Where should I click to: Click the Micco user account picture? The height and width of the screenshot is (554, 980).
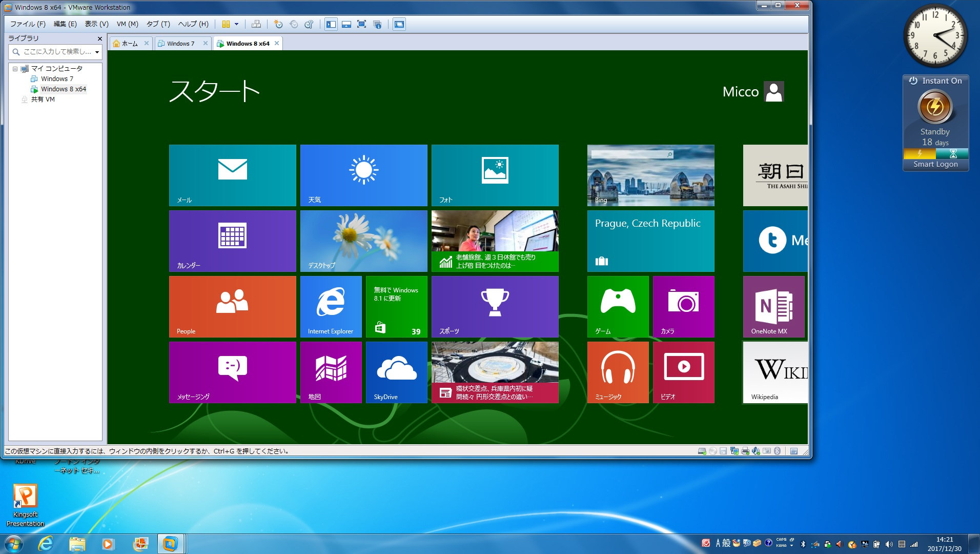coord(774,92)
